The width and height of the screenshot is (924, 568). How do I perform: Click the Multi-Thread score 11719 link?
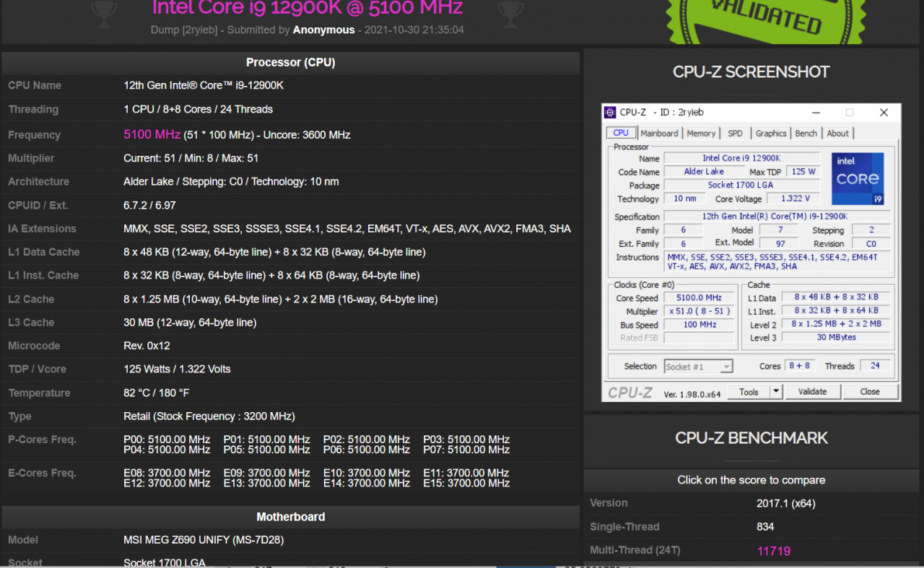[x=773, y=551]
